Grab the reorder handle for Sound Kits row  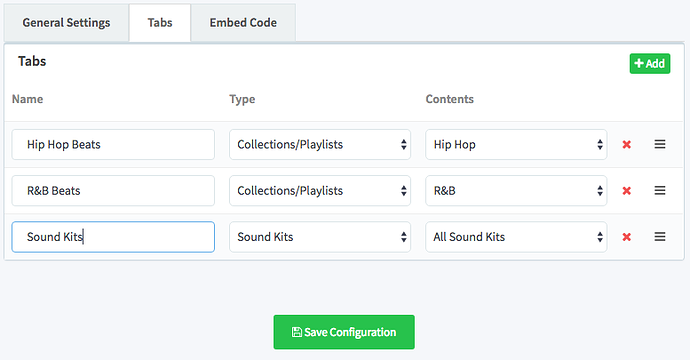660,236
